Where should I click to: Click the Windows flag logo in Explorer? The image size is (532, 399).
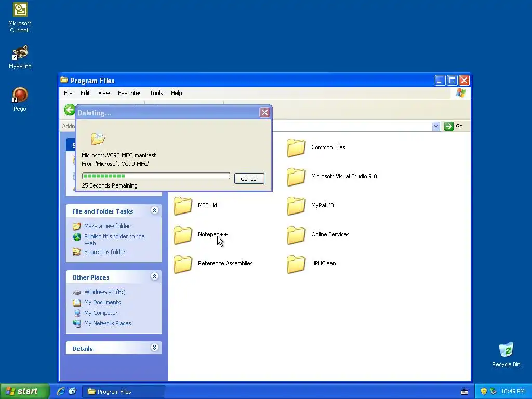tap(460, 93)
